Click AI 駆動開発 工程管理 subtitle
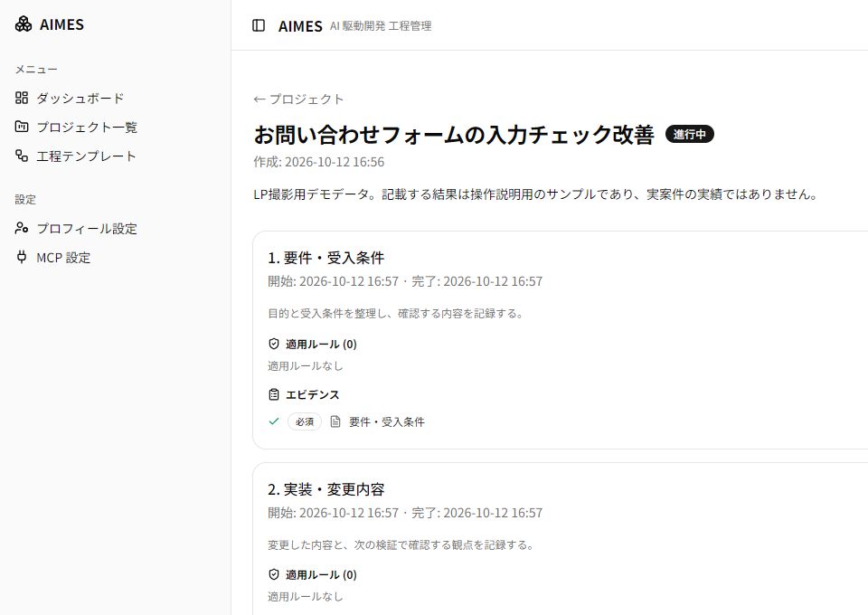868x615 pixels. pyautogui.click(x=381, y=26)
